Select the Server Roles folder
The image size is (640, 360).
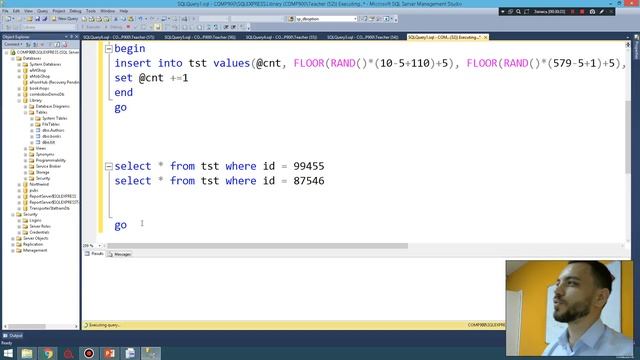tap(40, 226)
